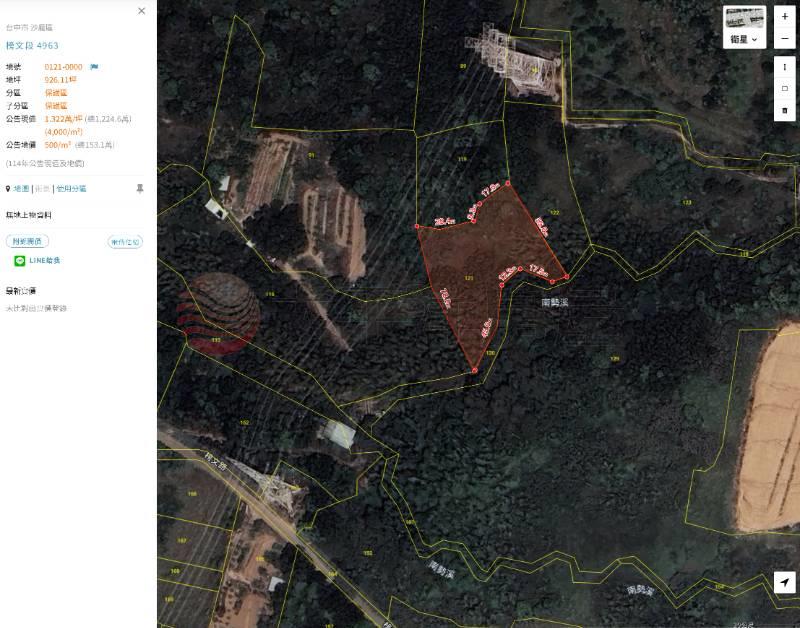This screenshot has height=628, width=800.
Task: Click the locate-me arrow icon
Action: point(784,582)
